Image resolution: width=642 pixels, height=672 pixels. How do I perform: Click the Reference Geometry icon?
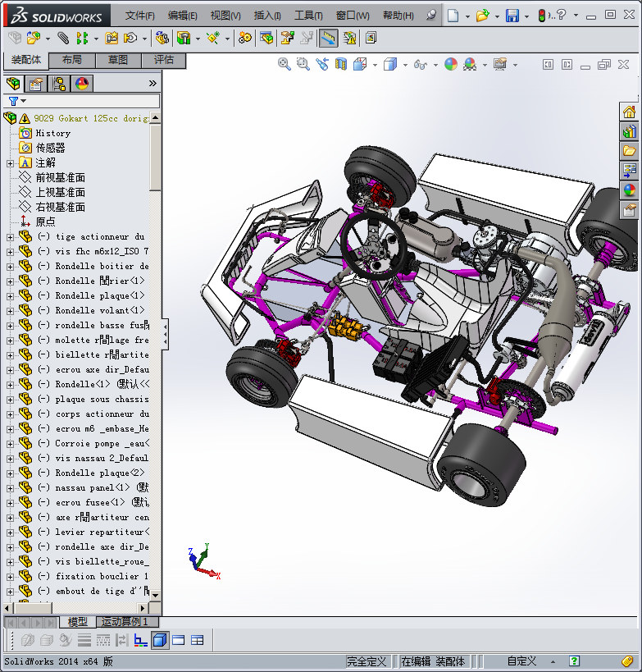point(213,38)
